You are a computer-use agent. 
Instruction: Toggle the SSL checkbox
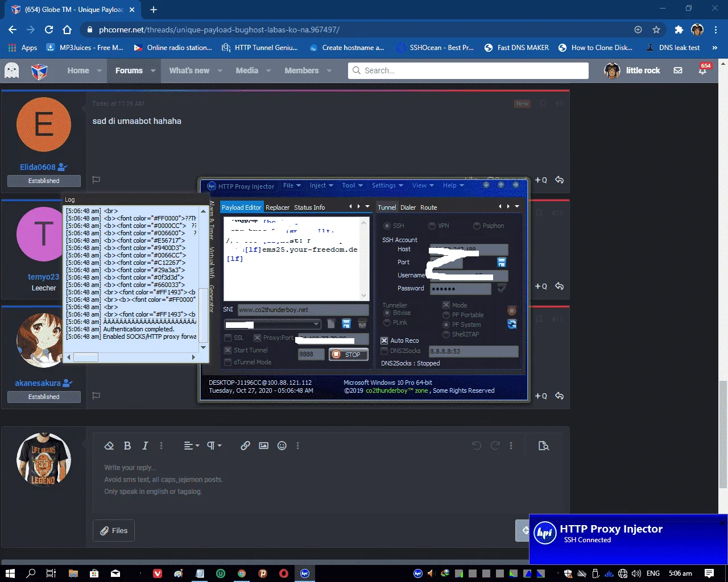[x=228, y=338]
